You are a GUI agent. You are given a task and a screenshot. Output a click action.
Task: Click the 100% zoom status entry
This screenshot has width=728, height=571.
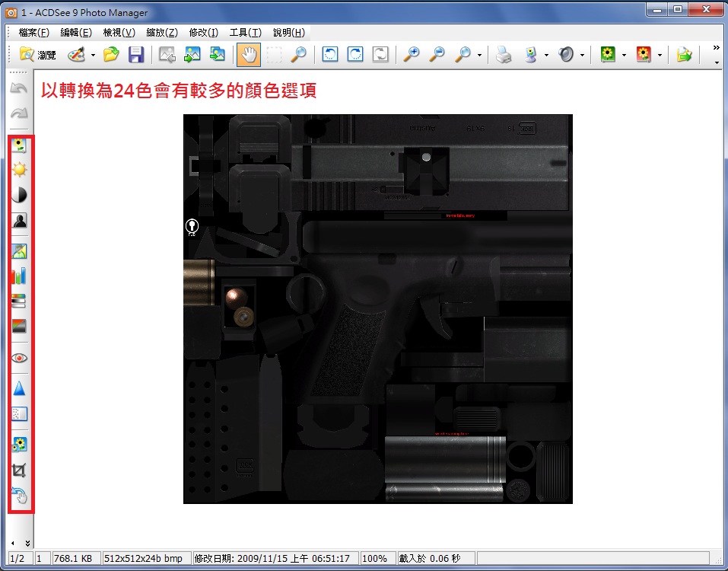pyautogui.click(x=377, y=559)
